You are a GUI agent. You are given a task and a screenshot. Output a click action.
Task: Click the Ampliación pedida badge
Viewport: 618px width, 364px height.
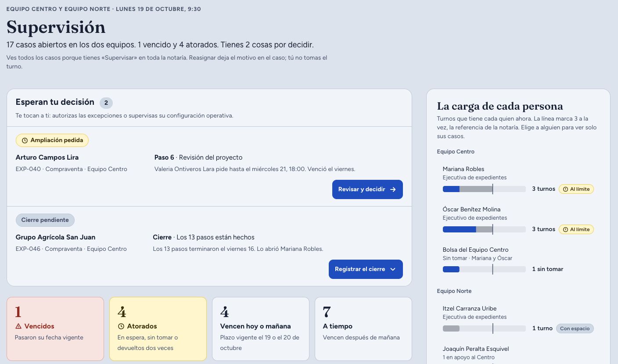52,140
